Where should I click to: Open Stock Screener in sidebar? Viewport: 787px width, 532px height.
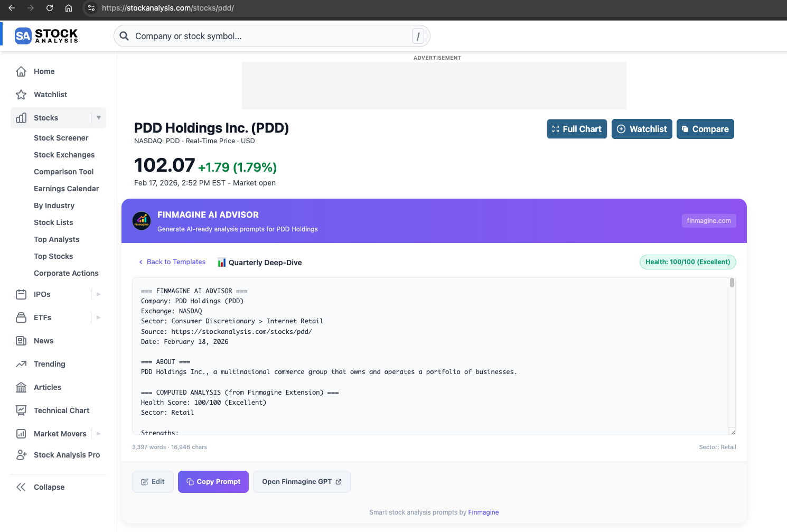click(61, 138)
